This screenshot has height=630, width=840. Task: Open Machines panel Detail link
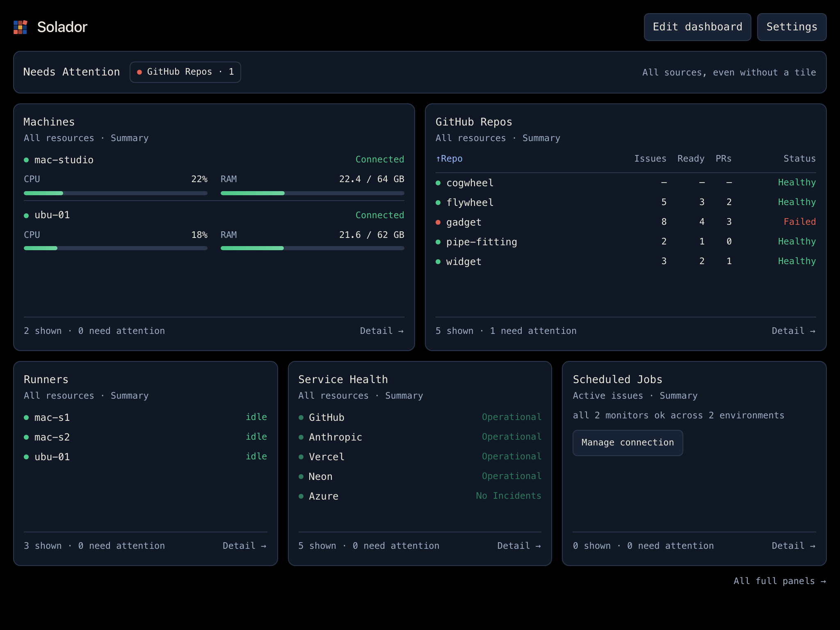pyautogui.click(x=382, y=331)
